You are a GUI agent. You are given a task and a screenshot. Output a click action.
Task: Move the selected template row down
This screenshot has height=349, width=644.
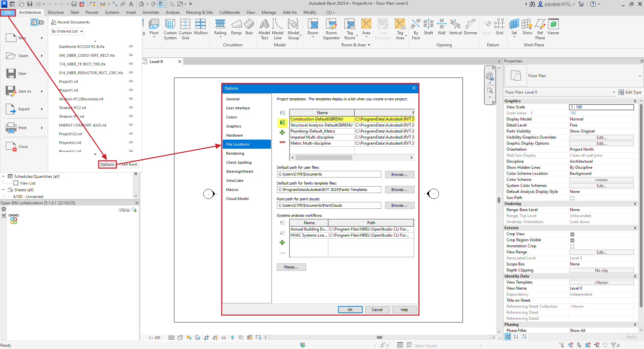[x=282, y=123]
